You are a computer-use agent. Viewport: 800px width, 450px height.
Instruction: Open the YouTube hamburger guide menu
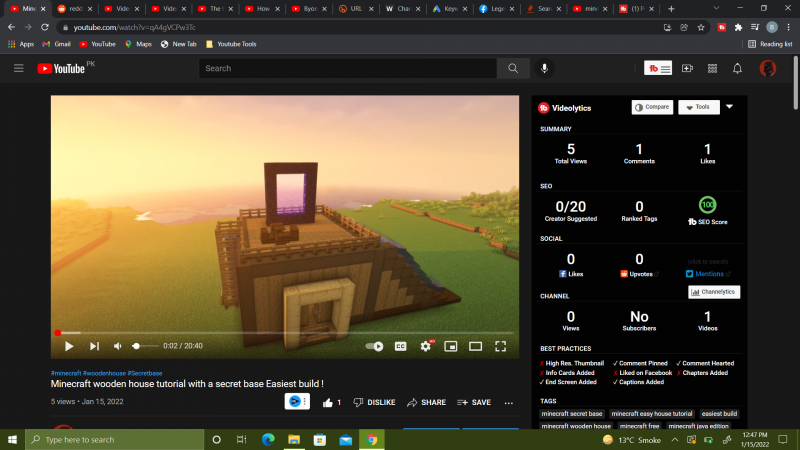(x=18, y=68)
